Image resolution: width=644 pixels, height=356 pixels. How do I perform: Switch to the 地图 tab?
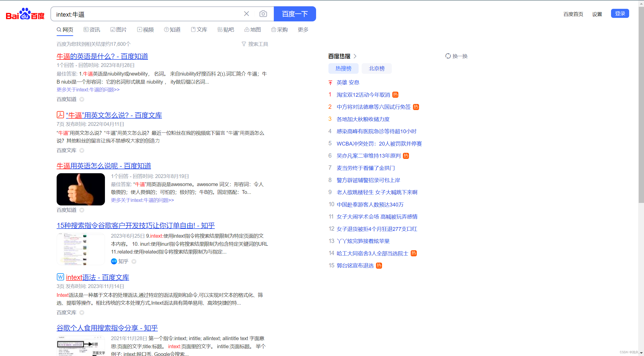(x=253, y=30)
